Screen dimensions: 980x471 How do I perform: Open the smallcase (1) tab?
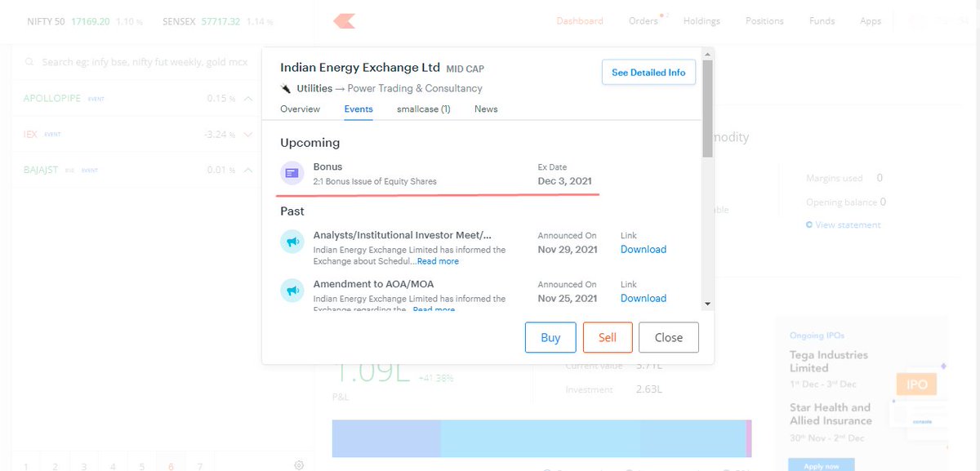[x=424, y=109]
